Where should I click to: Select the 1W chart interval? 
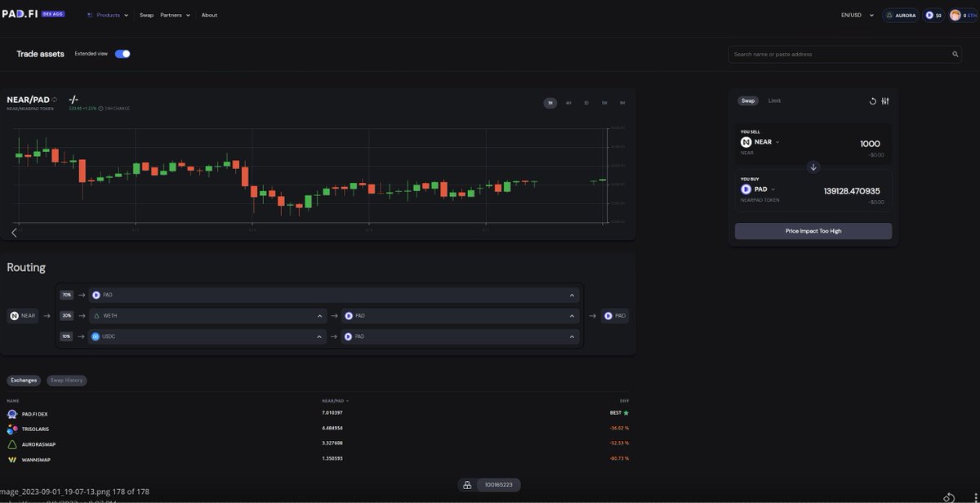pos(604,103)
